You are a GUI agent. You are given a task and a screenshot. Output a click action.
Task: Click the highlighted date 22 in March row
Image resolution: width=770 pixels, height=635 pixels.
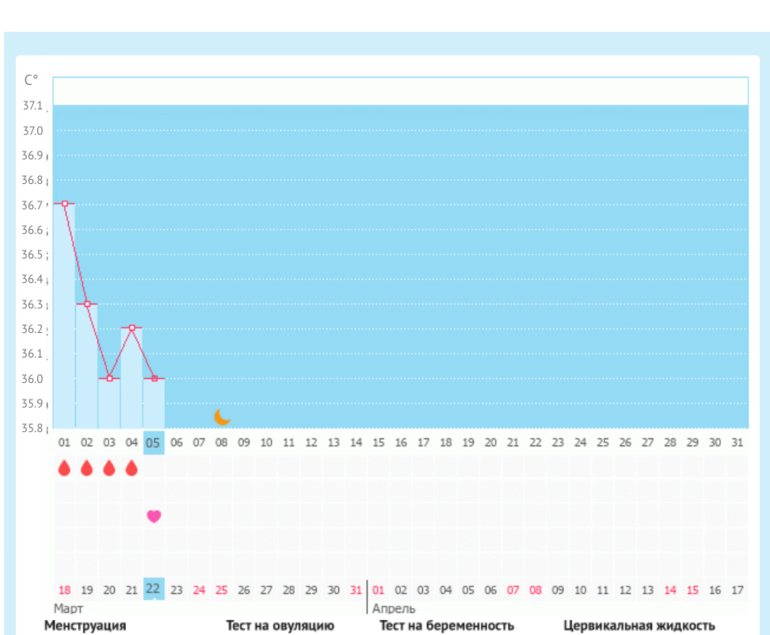pyautogui.click(x=153, y=589)
